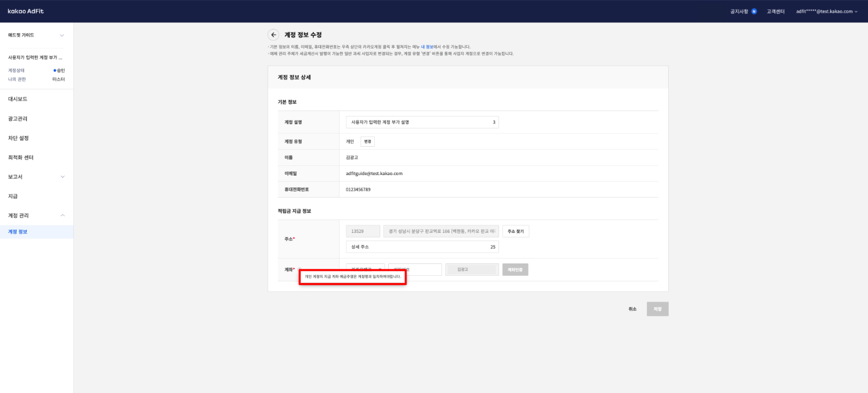Click the kakao AdFit logo
Image resolution: width=868 pixels, height=393 pixels.
coord(26,11)
